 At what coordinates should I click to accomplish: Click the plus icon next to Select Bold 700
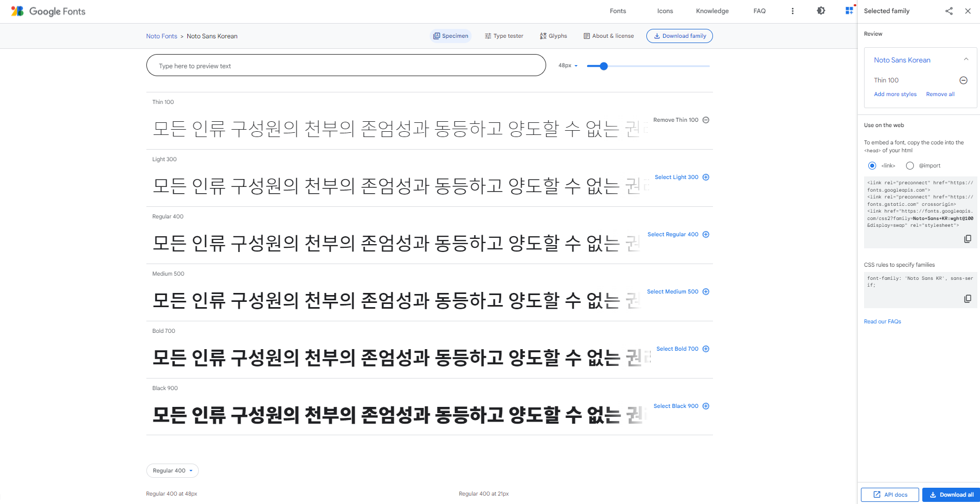[706, 349]
